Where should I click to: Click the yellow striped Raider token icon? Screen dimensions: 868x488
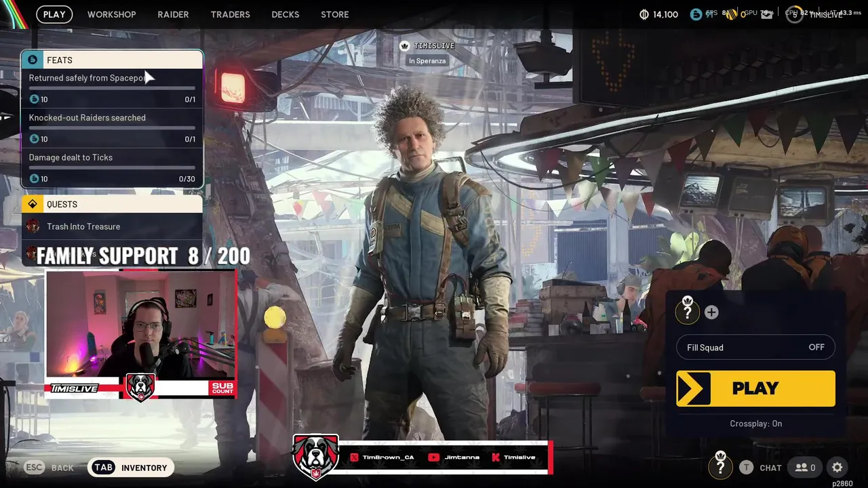pyautogui.click(x=731, y=14)
